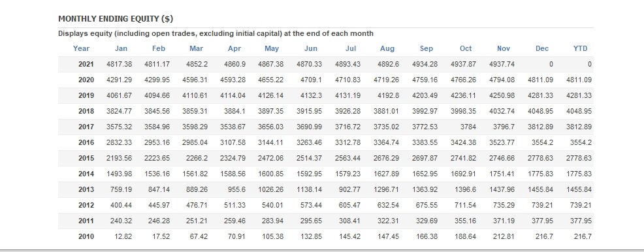Click the 2020 YTD value 4811.09
Screen dimensions: 644x252
[579, 80]
